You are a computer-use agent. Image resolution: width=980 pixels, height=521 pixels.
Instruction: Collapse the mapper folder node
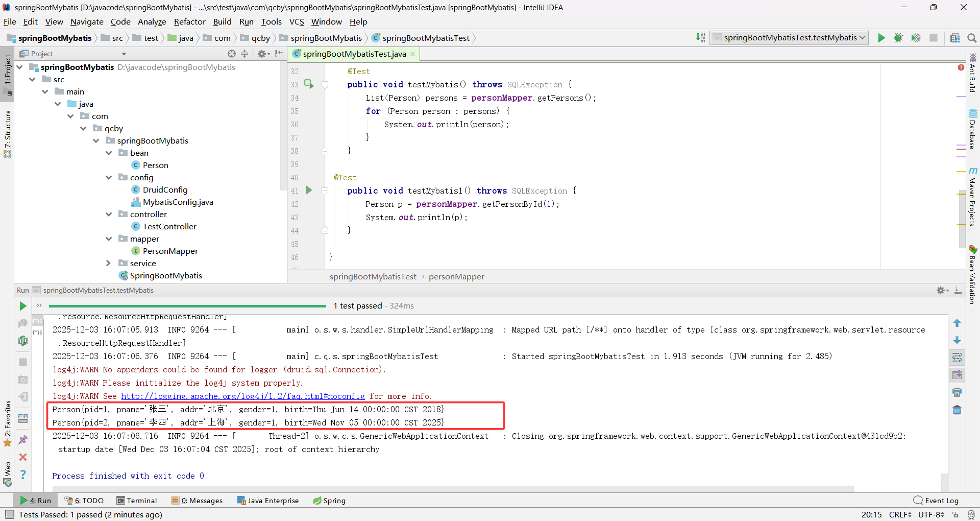point(109,239)
